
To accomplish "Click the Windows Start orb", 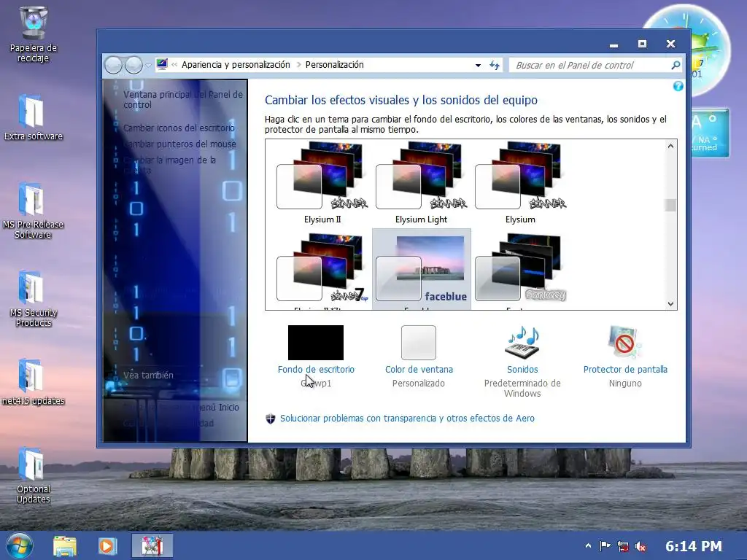I will 20,545.
